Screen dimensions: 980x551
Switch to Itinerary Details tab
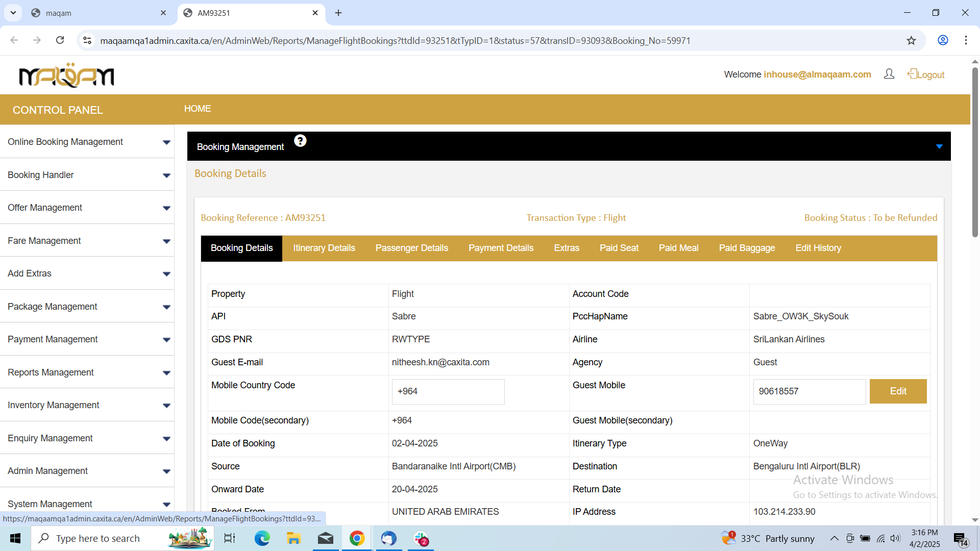point(324,248)
